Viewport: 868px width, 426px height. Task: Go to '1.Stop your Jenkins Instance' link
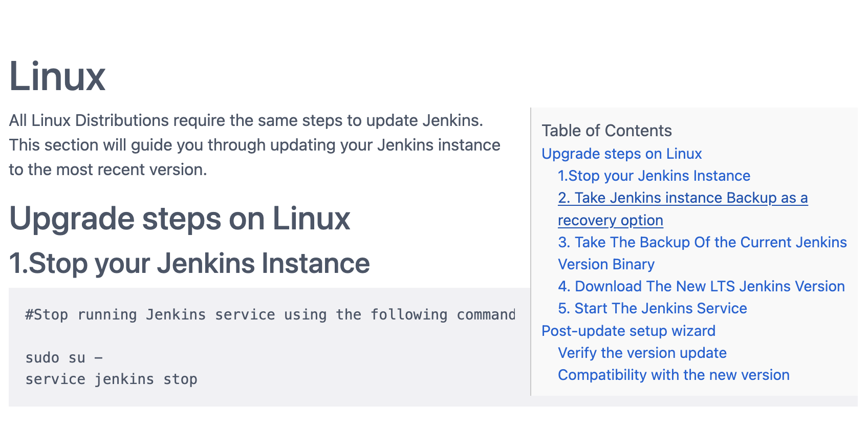654,176
